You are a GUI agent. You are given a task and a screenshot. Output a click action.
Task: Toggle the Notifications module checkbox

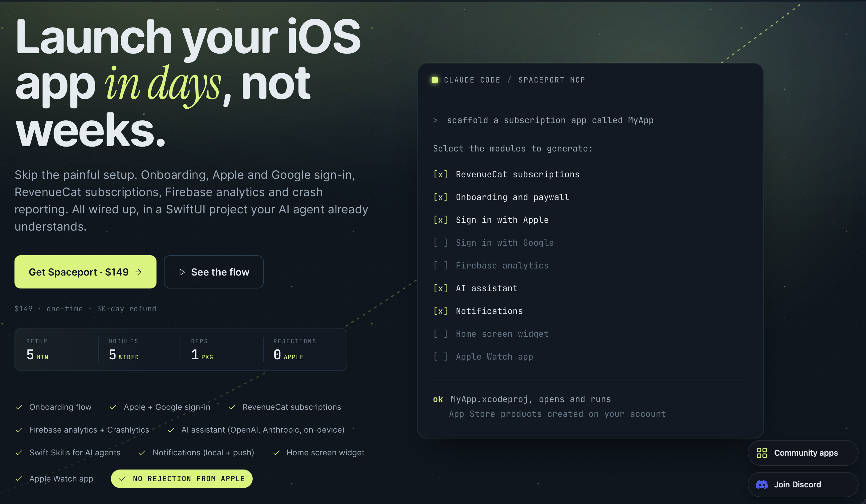tap(440, 311)
